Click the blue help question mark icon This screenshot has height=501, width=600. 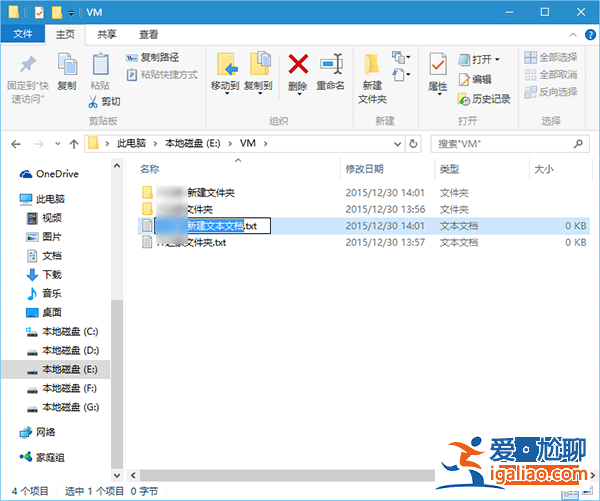[x=590, y=35]
